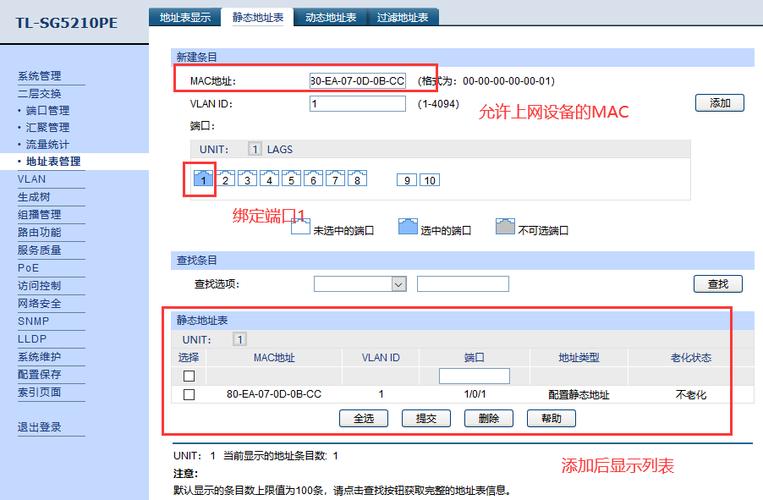Image resolution: width=763 pixels, height=500 pixels.
Task: Tick the header row select checkbox
Action: click(189, 376)
